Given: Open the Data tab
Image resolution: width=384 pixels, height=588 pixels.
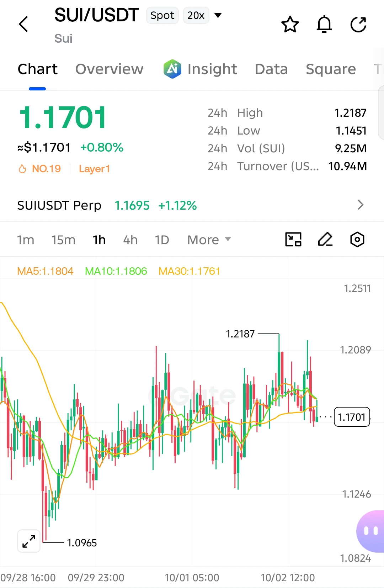Looking at the screenshot, I should click(271, 69).
